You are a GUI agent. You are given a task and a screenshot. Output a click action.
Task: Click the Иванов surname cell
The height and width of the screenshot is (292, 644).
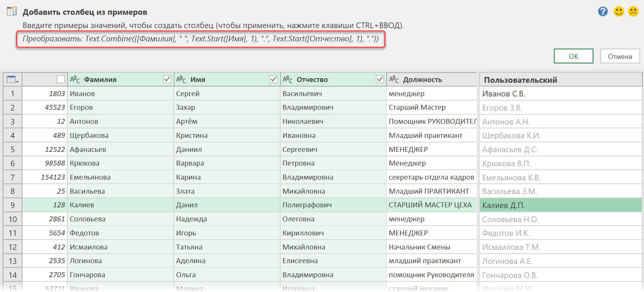pos(121,93)
